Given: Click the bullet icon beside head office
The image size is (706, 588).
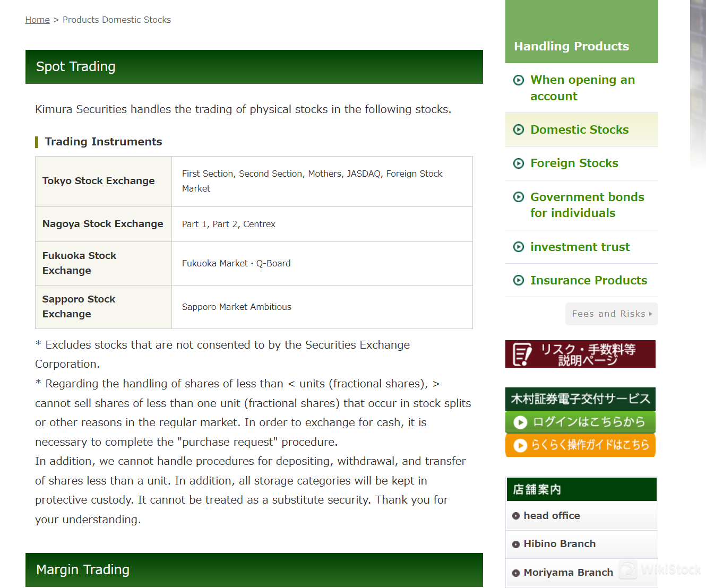Looking at the screenshot, I should pos(515,516).
